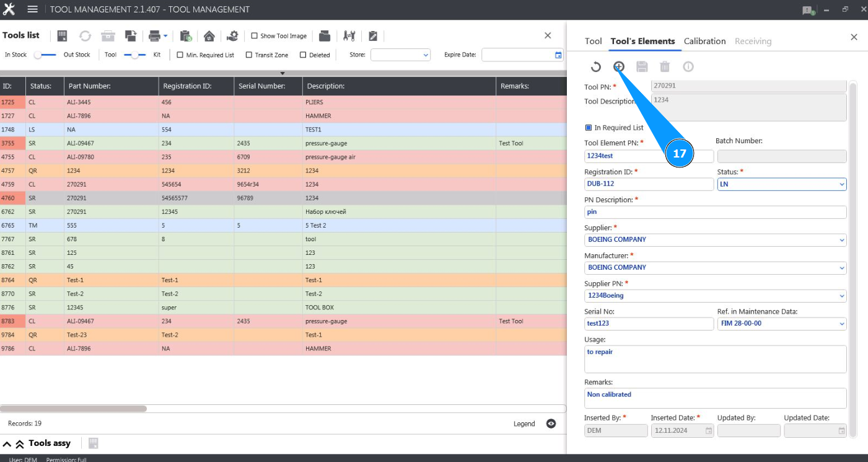Click the wrench and screwdriver tools icon
Viewport: 868px width, 462px height.
tap(349, 36)
